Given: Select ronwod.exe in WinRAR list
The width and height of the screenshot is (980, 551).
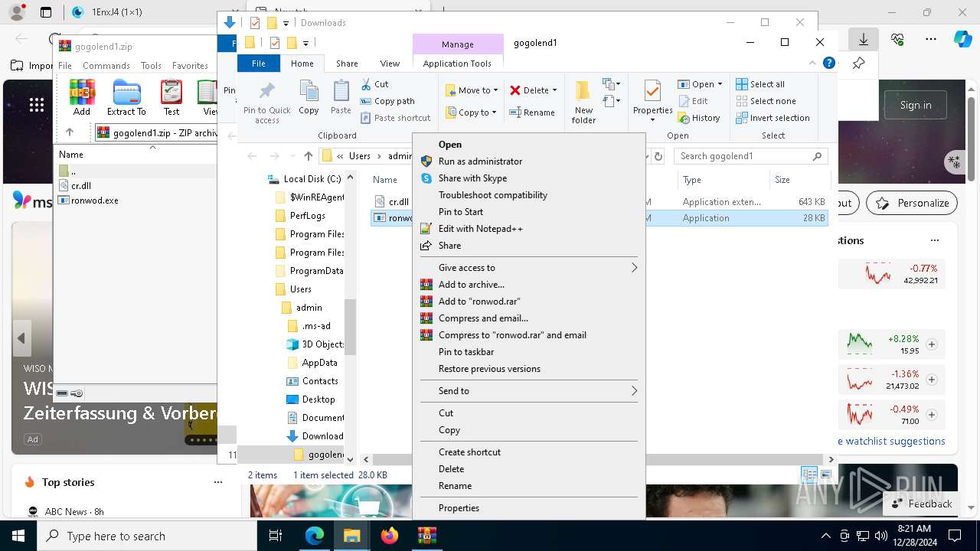Looking at the screenshot, I should tap(95, 201).
